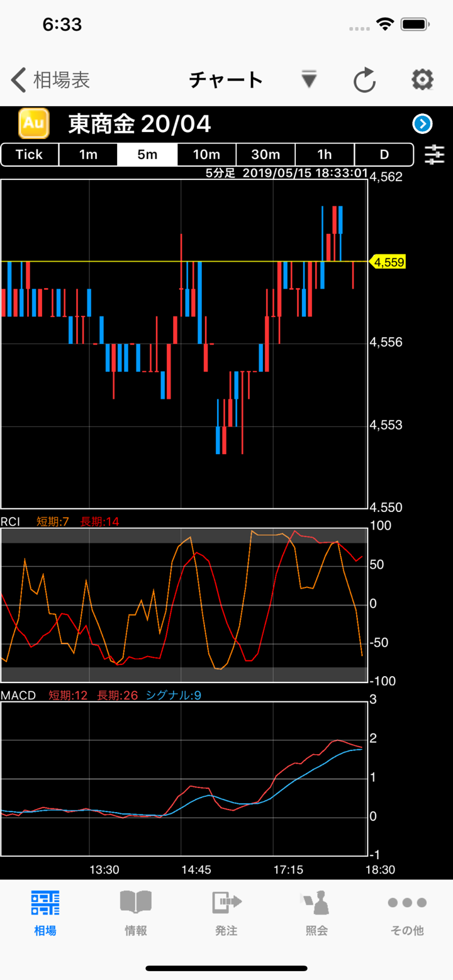Screen dimensions: 453x980
Task: Select the 1h timeframe button
Action: point(325,155)
